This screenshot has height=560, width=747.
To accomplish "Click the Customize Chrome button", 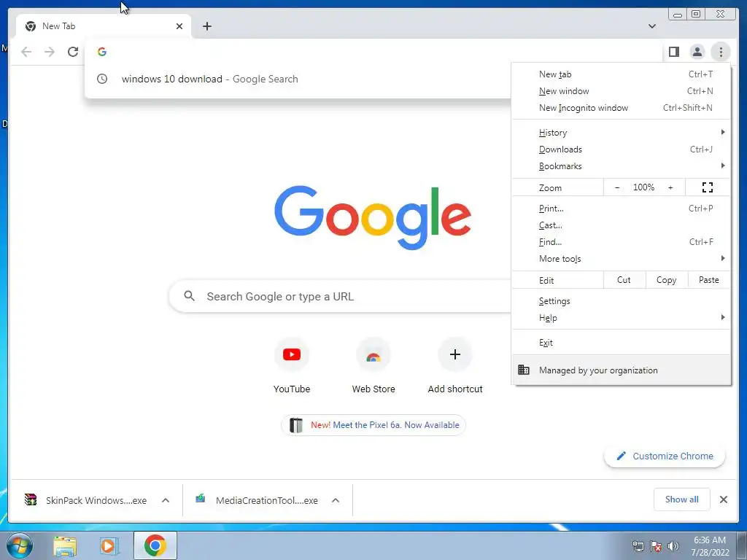I will tap(665, 456).
